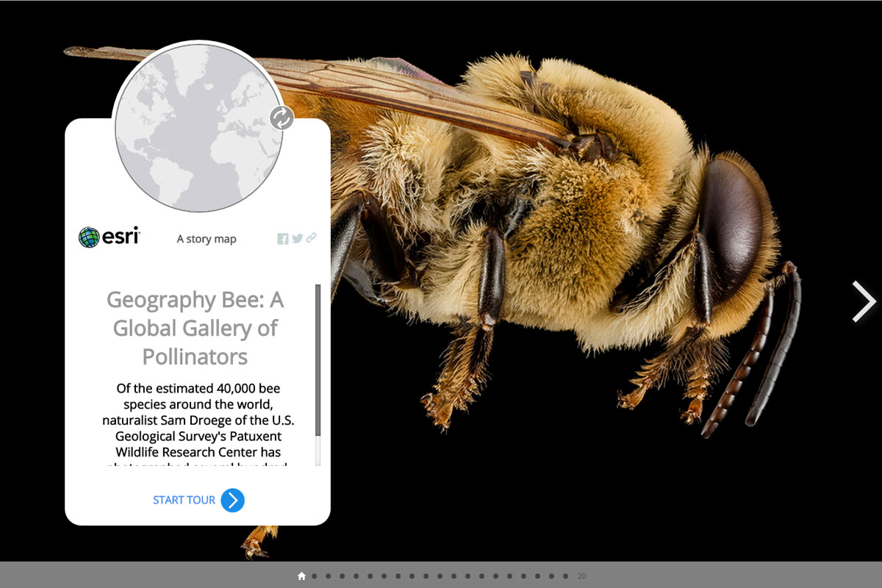Click the Geography Bee title heading

[x=195, y=328]
